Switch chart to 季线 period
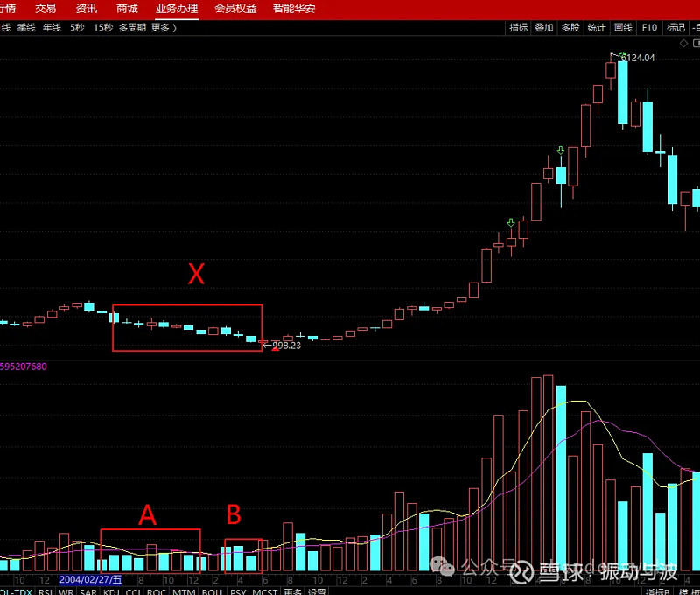Viewport: 700px width, 595px height. click(x=26, y=28)
